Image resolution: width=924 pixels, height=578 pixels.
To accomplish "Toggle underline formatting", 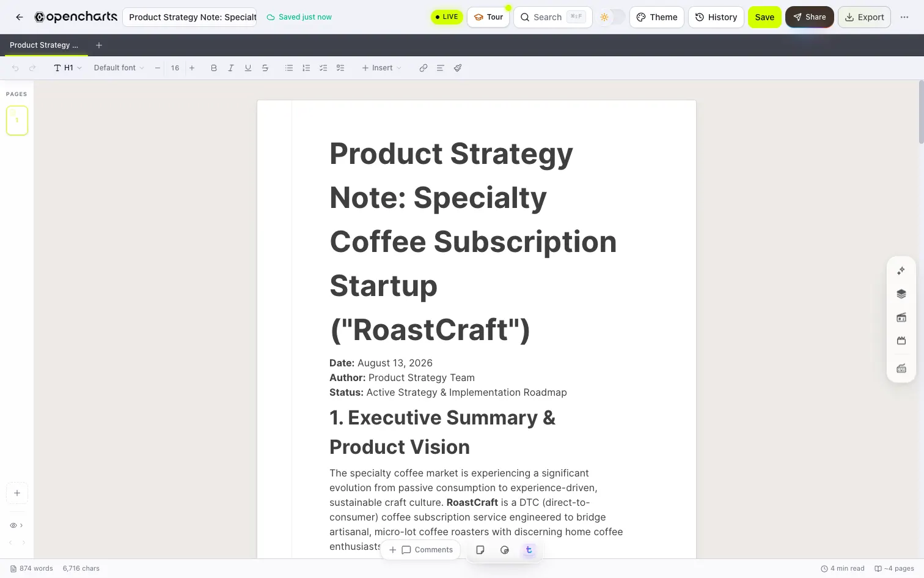I will (248, 68).
